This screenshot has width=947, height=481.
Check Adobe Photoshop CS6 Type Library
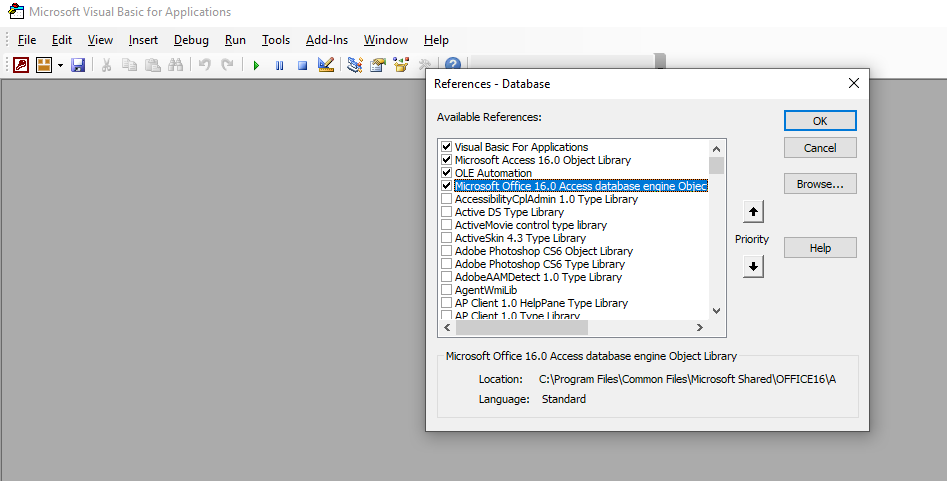pos(446,263)
